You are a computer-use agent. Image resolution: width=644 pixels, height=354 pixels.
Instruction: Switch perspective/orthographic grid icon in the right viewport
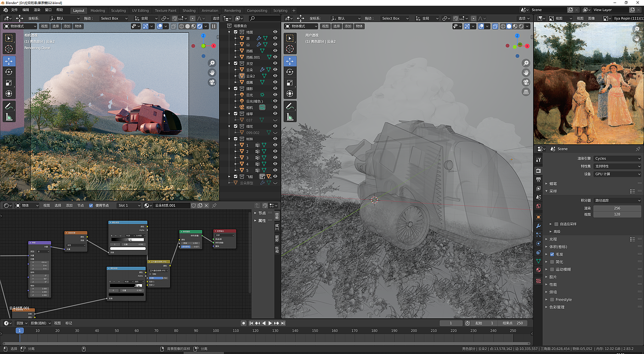pos(526,92)
